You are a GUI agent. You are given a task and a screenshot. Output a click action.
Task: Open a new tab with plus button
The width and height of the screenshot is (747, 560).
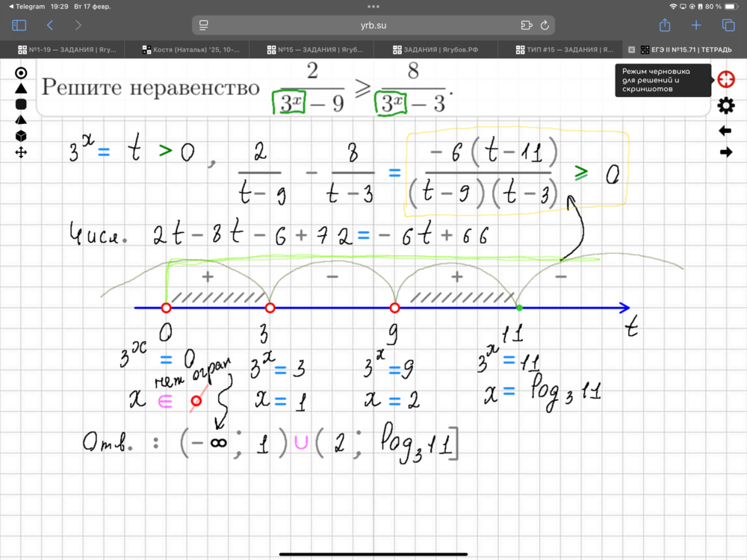tap(696, 25)
